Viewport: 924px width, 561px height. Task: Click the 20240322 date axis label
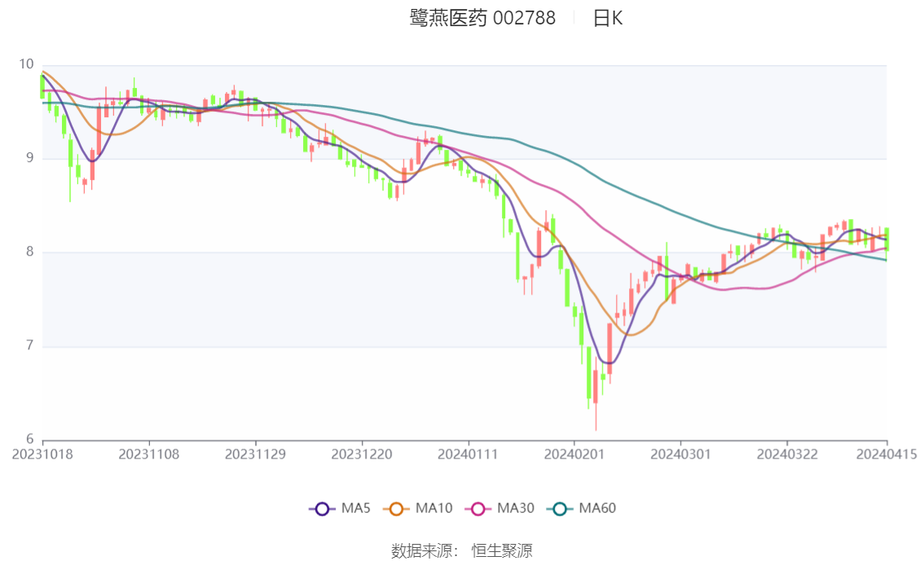coord(786,454)
